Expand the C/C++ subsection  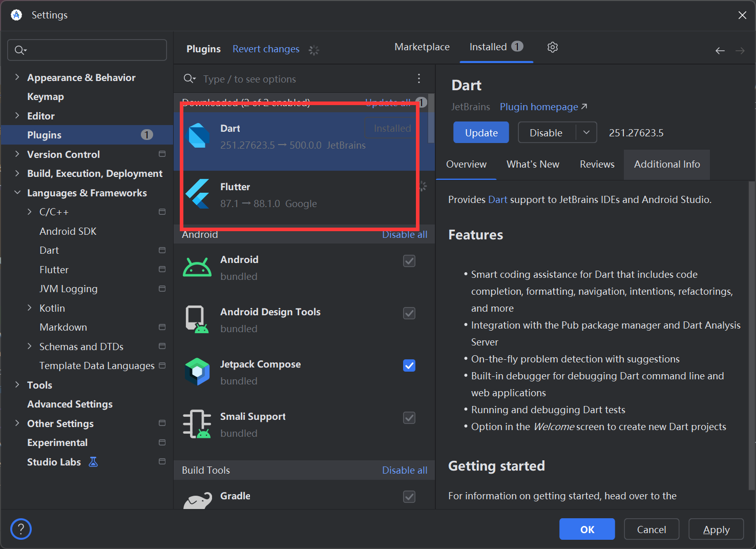(x=30, y=212)
